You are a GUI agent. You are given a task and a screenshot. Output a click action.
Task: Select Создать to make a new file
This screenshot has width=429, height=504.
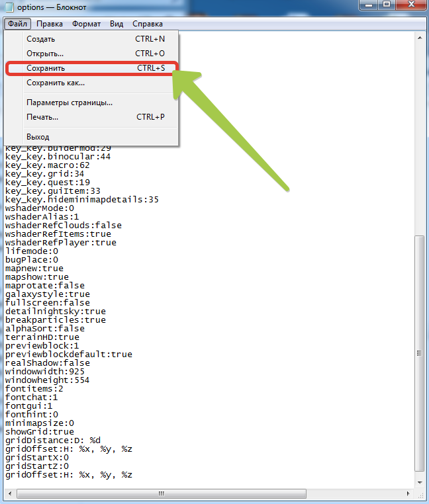click(x=41, y=39)
